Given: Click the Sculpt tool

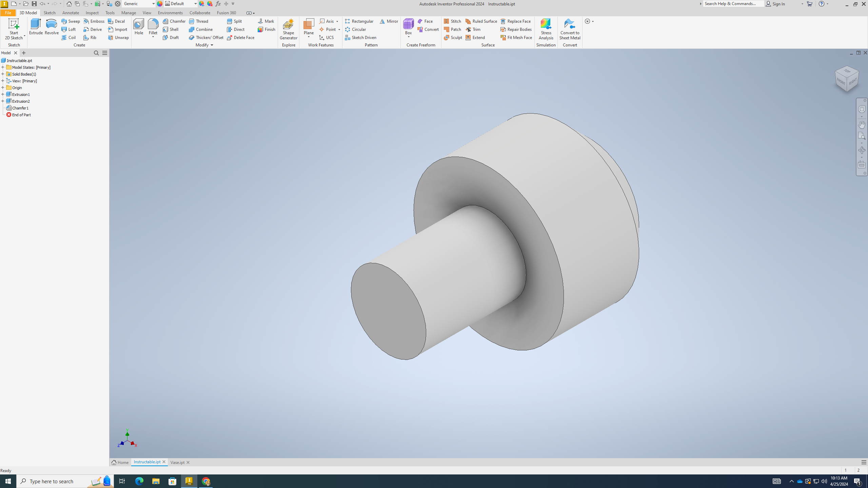Looking at the screenshot, I should coord(453,37).
